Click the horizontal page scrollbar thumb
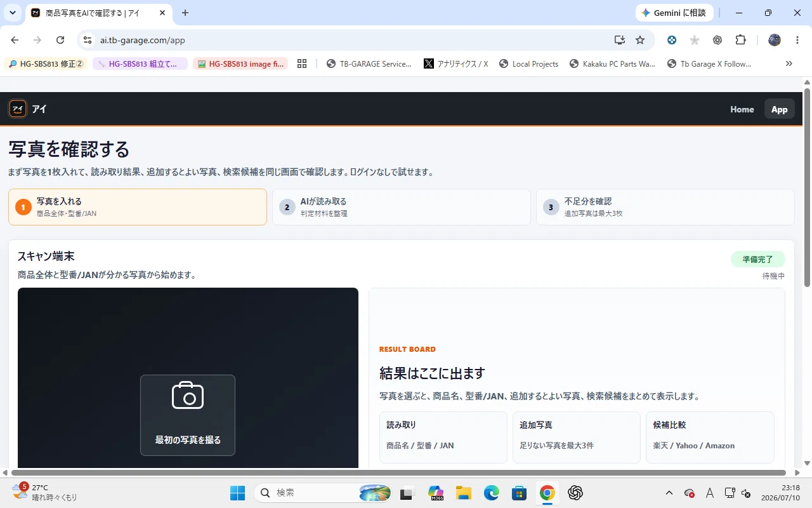This screenshot has height=508, width=812. point(398,472)
